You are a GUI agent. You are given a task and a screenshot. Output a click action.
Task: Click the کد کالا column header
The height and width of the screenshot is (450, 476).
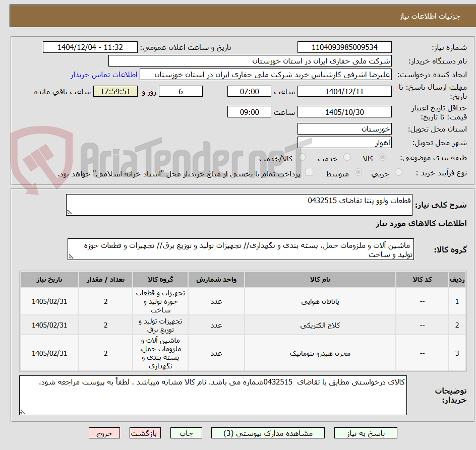[422, 280]
